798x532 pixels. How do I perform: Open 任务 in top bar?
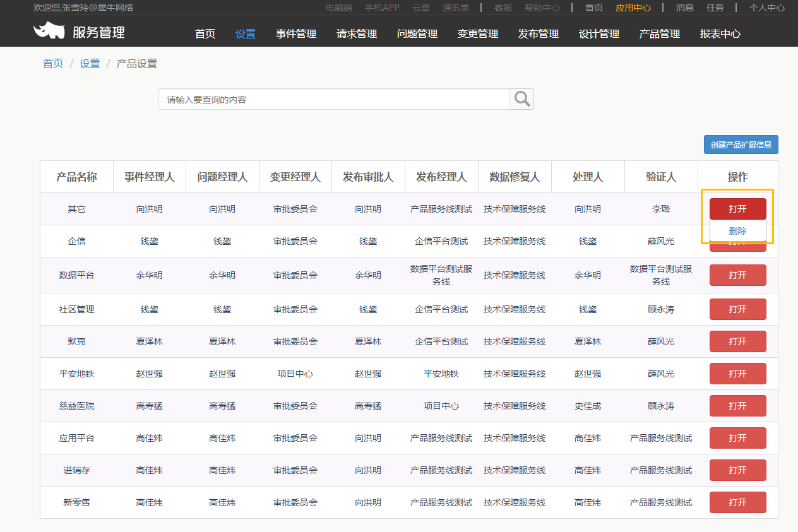point(715,8)
